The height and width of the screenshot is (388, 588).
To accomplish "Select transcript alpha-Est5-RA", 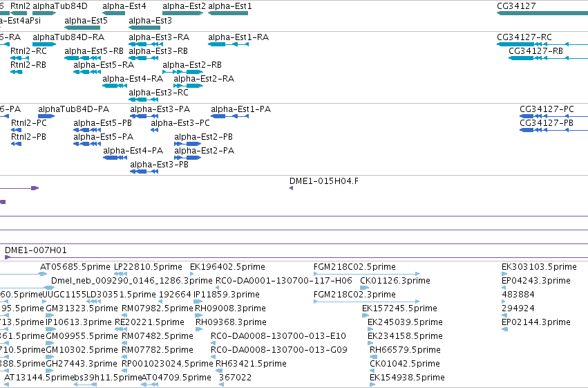I will [x=104, y=65].
